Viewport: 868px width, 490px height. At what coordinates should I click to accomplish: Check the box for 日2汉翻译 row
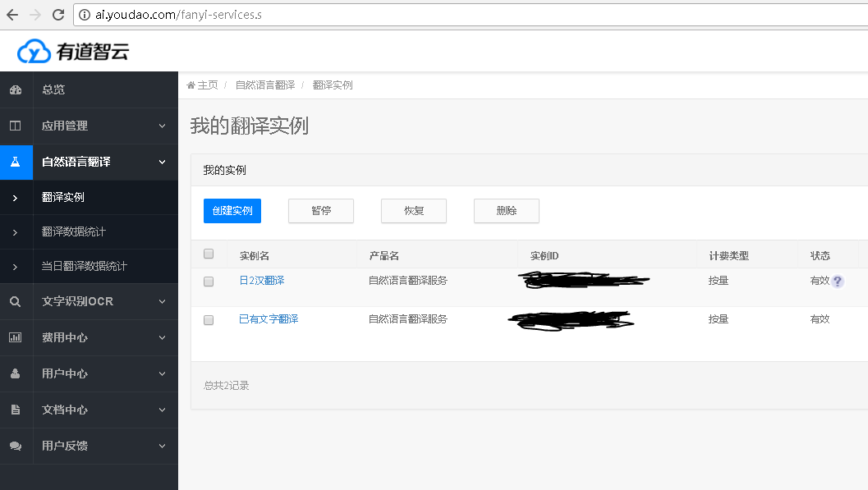click(x=209, y=282)
